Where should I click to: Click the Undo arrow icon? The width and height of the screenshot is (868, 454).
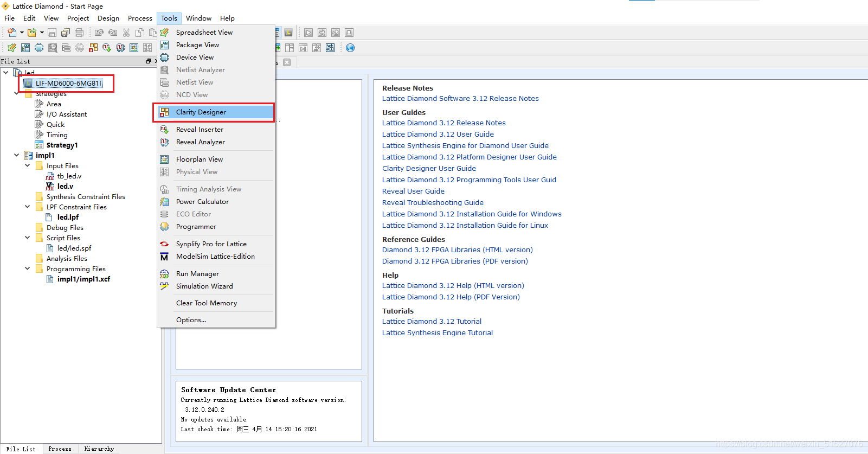[99, 33]
